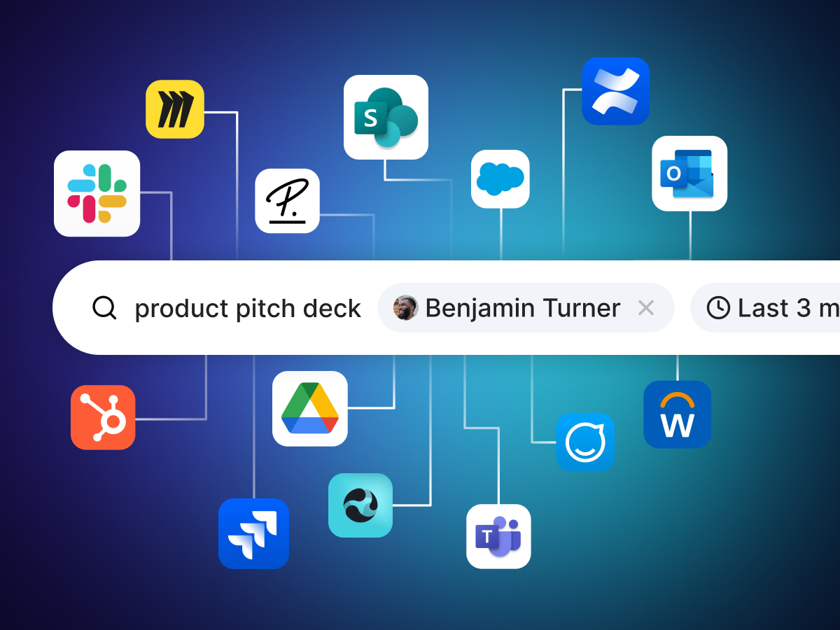Select the Salesforce cloud icon

pos(500,179)
